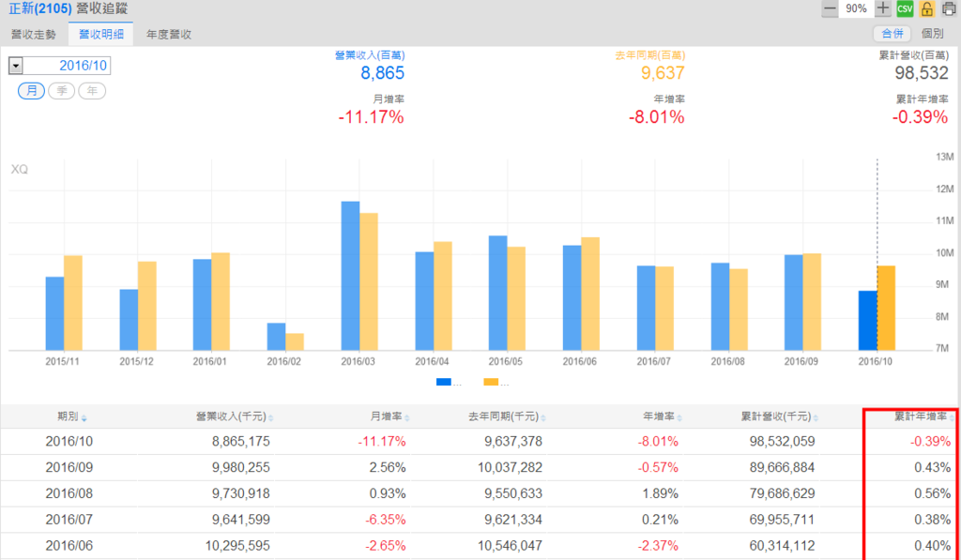
Task: Click the 2016/06 row period cell
Action: click(69, 545)
